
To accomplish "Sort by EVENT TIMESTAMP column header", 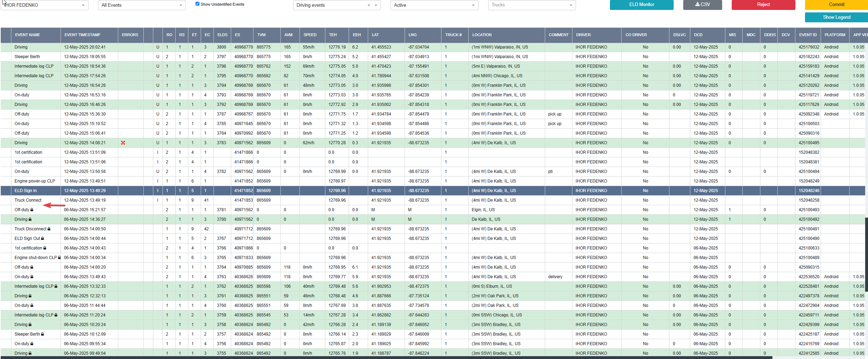I will [x=82, y=35].
